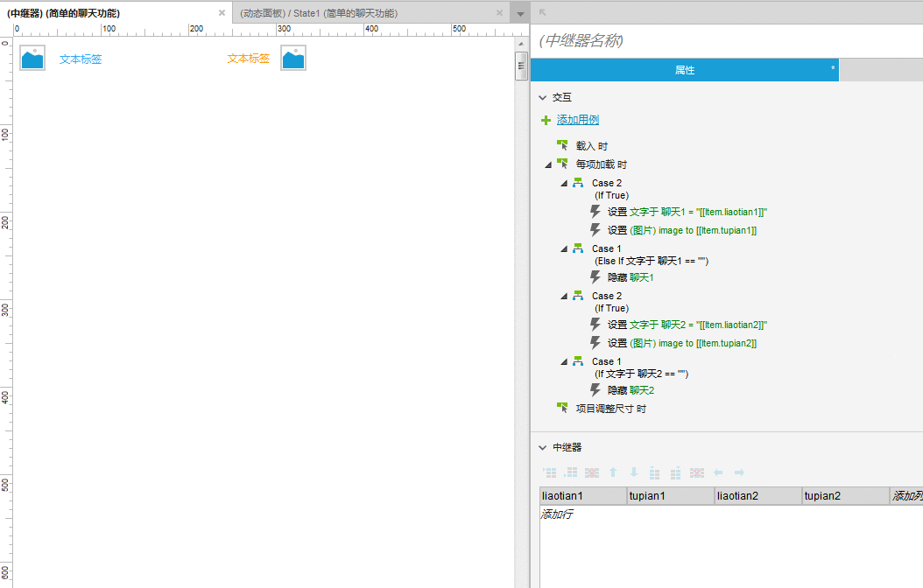923x588 pixels.
Task: Collapse first Case 2 above 聊天1 action
Action: pos(564,184)
